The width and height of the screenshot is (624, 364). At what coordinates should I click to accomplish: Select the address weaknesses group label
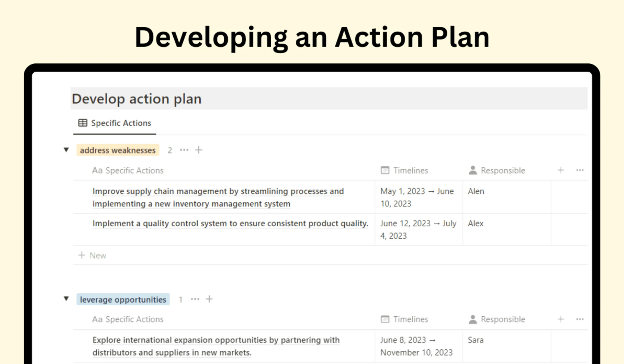point(118,150)
